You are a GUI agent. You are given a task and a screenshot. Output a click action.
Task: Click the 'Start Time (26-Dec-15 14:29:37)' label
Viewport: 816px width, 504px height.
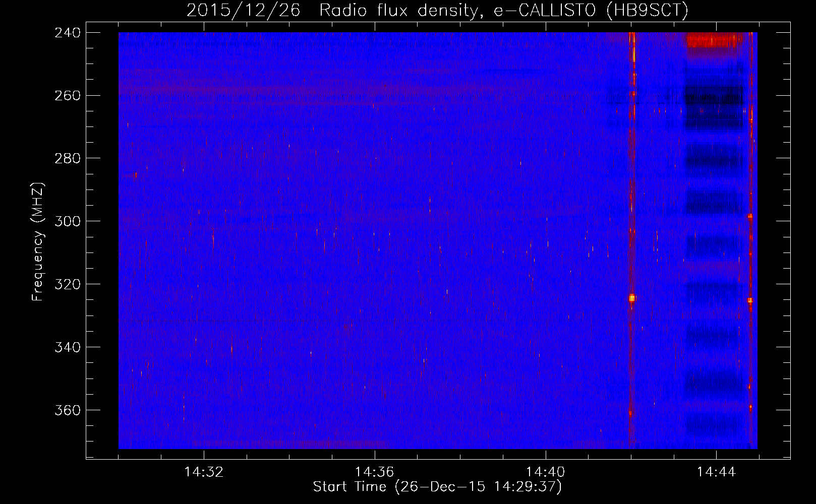click(x=437, y=487)
